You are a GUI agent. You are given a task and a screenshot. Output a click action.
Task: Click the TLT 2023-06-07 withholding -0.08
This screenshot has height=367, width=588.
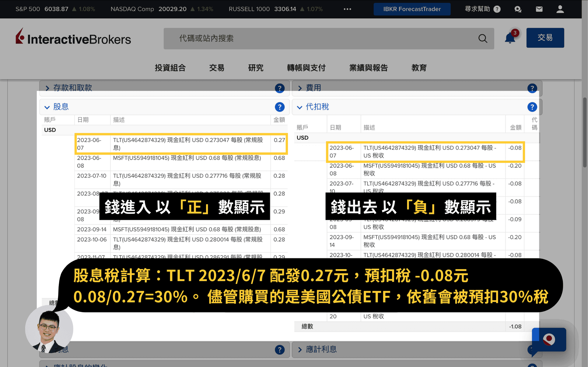click(515, 148)
